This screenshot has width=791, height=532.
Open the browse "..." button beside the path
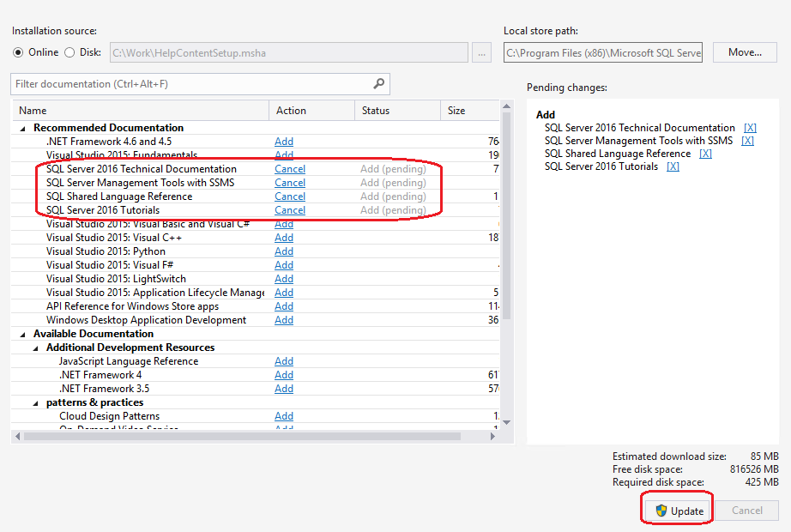pos(482,52)
